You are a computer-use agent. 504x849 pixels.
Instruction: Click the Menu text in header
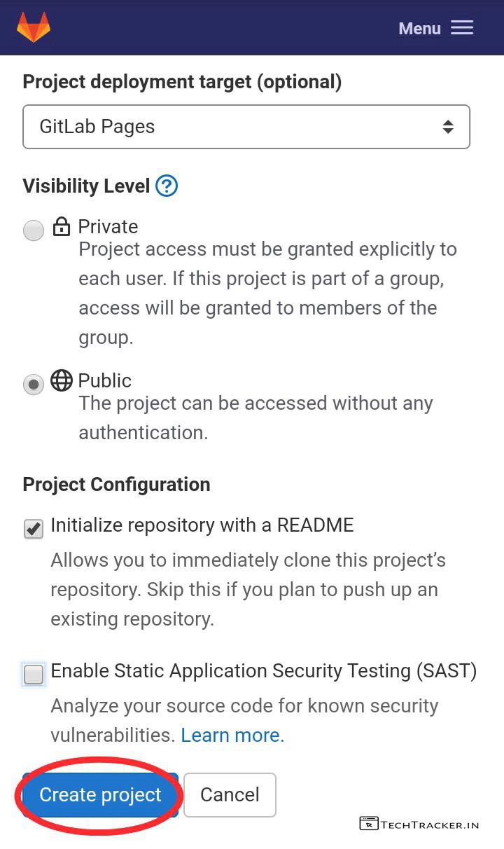click(419, 29)
